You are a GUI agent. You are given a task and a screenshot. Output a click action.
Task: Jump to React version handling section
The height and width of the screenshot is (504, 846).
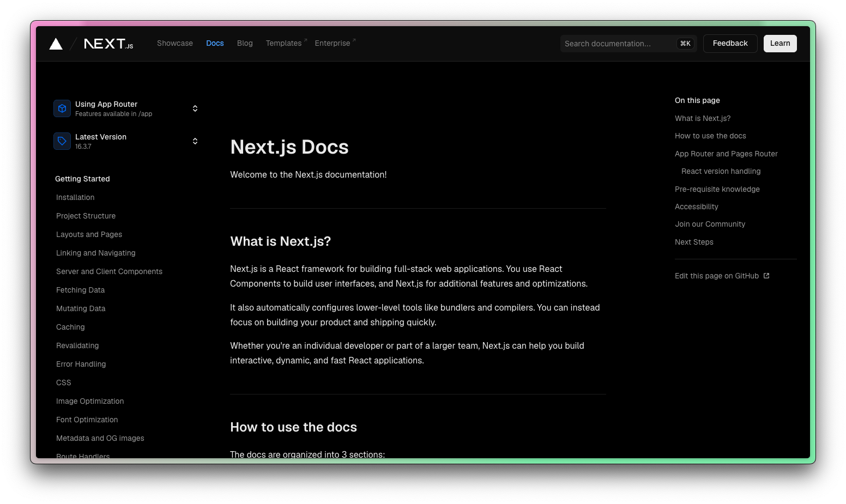[721, 171]
